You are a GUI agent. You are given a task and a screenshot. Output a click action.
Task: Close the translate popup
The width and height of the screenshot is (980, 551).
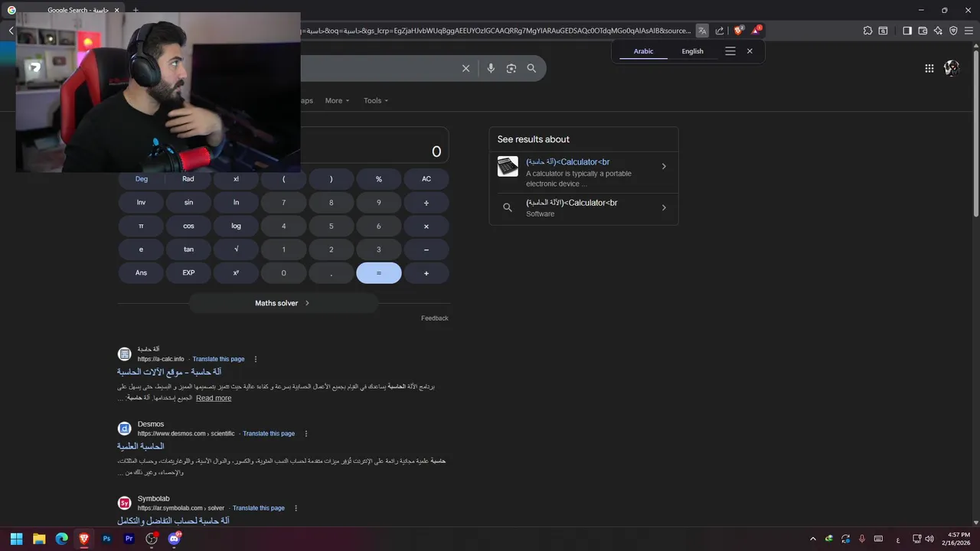tap(750, 51)
